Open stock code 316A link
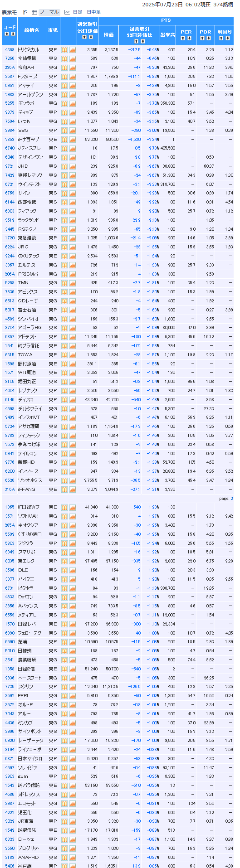This screenshot has width=240, height=868. (x=10, y=489)
